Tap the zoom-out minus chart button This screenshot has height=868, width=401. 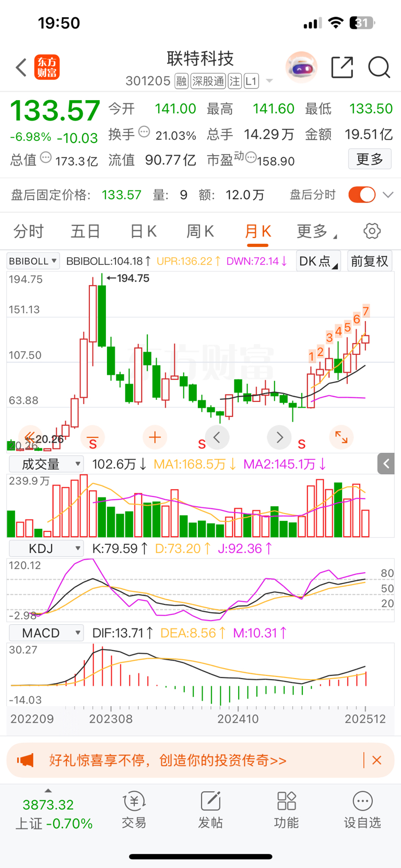(92, 437)
